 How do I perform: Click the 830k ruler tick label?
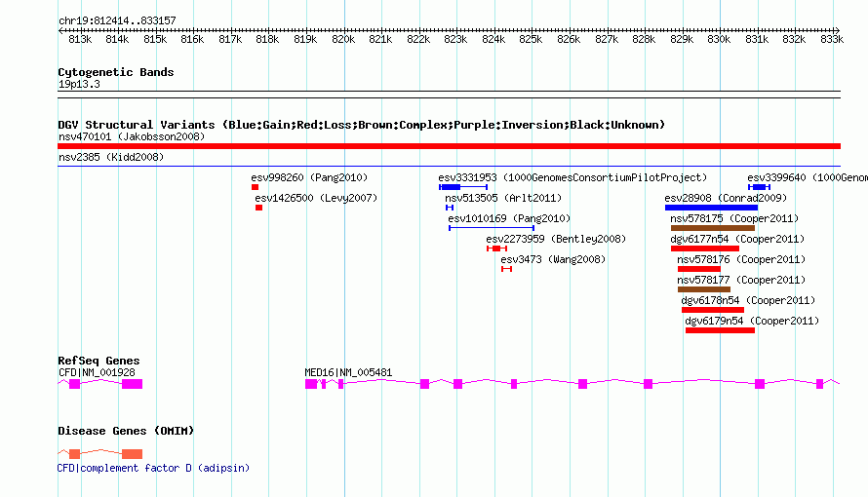point(719,39)
